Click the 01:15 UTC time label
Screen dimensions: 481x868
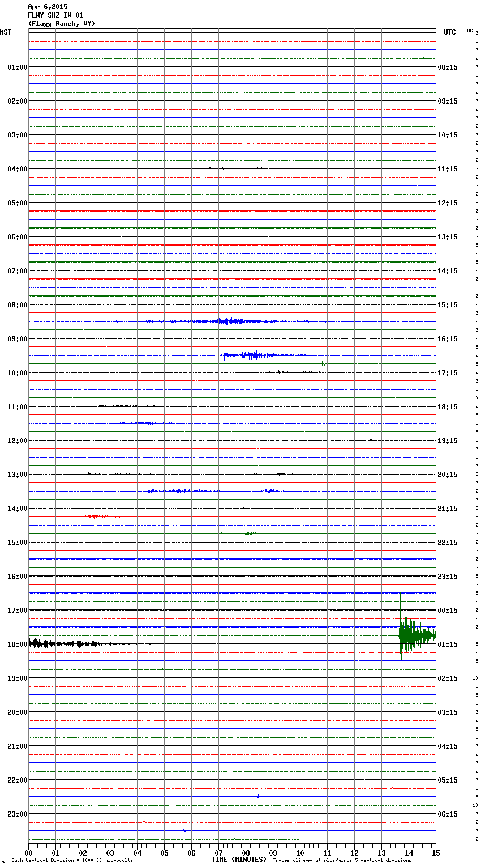(448, 644)
